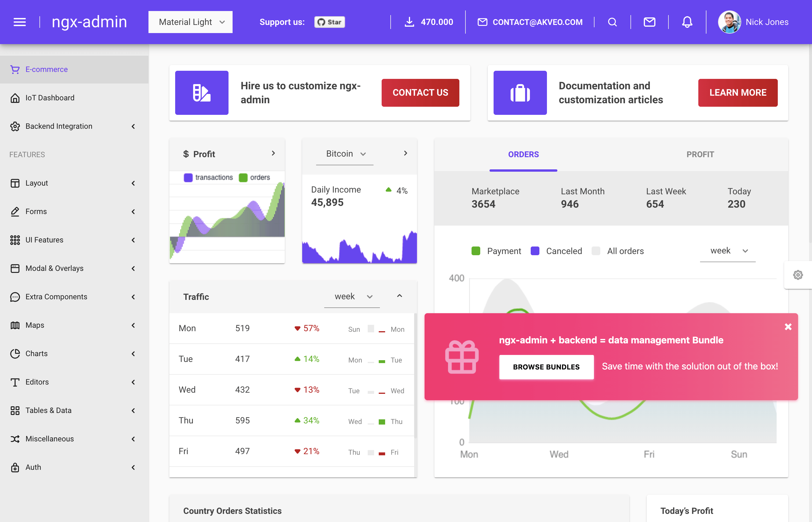Toggle Canceled series in chart legend
This screenshot has width=812, height=522.
click(x=535, y=251)
